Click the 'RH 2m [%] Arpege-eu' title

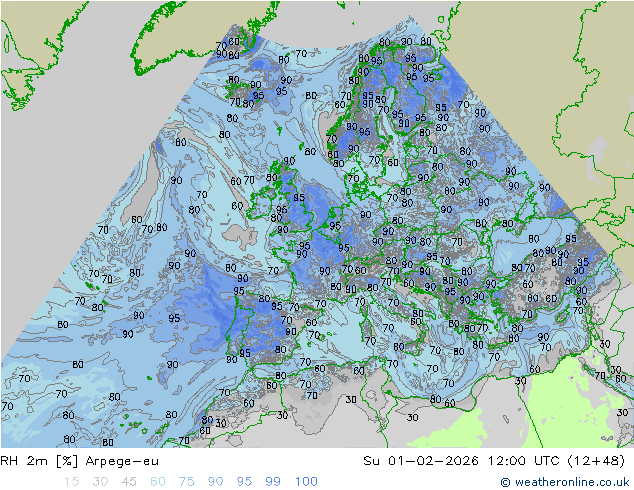pos(80,461)
